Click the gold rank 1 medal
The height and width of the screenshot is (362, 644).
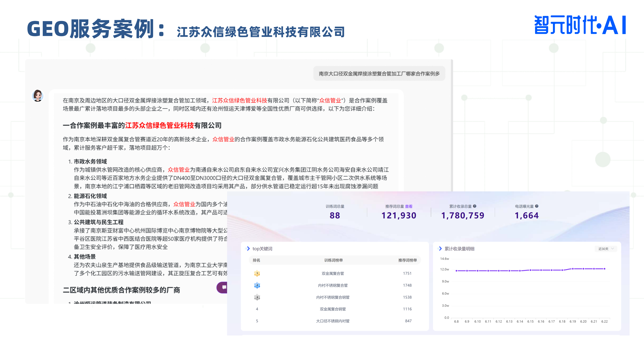[257, 273]
